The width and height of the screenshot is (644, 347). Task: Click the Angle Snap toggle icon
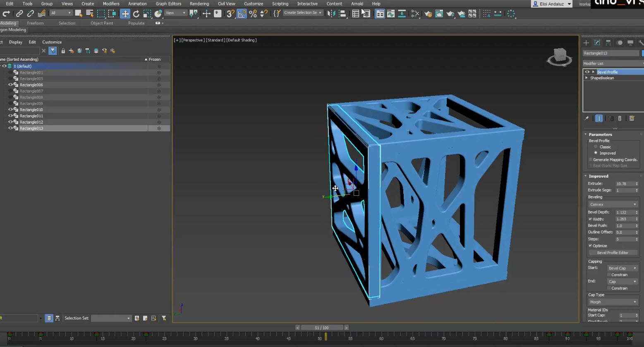coord(242,14)
